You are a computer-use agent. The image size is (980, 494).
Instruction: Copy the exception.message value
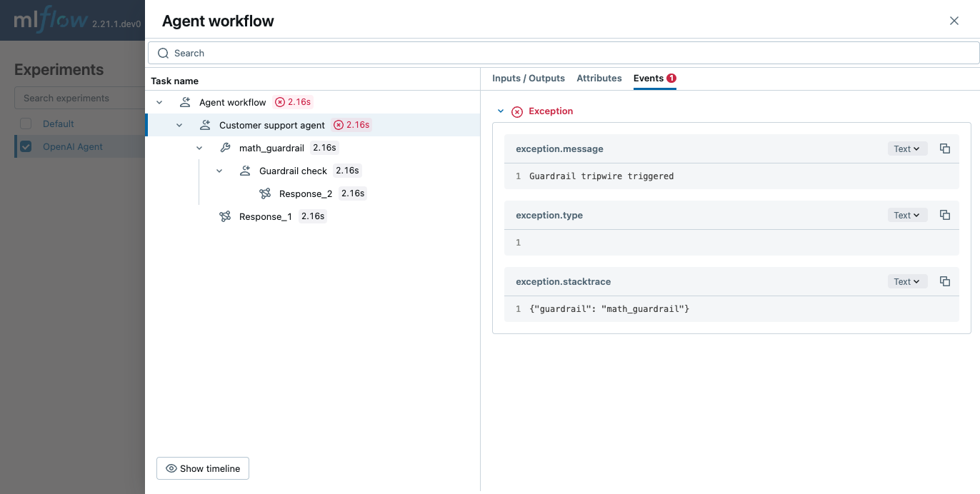point(945,148)
